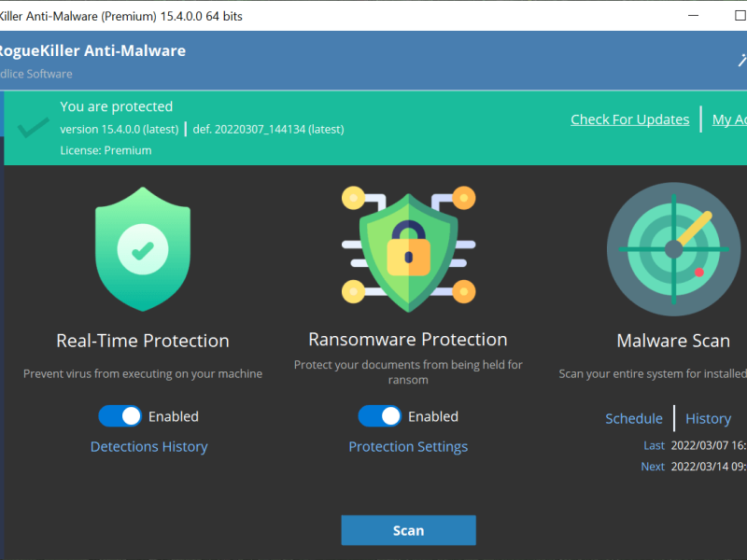
Task: Click the Malware Scan radar icon
Action: 673,249
